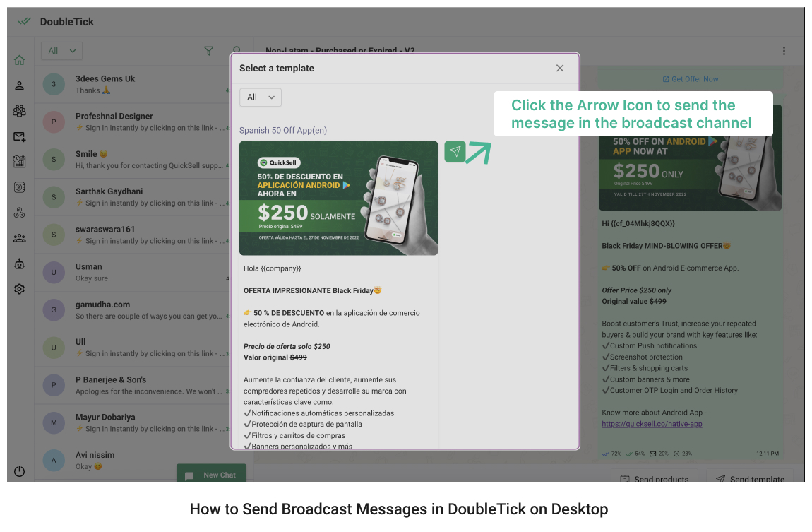Open the 3dees Gems Uk conversation
Viewport: 812px width, 532px height.
134,85
